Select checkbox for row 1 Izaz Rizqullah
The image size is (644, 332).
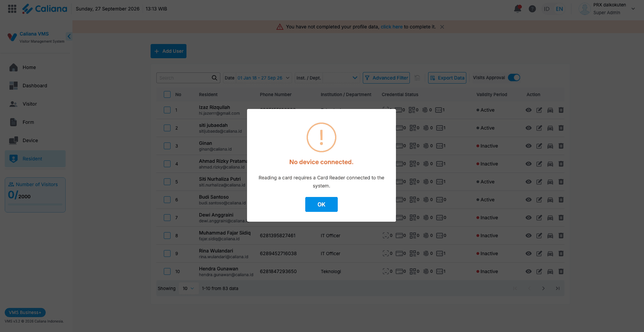point(167,110)
